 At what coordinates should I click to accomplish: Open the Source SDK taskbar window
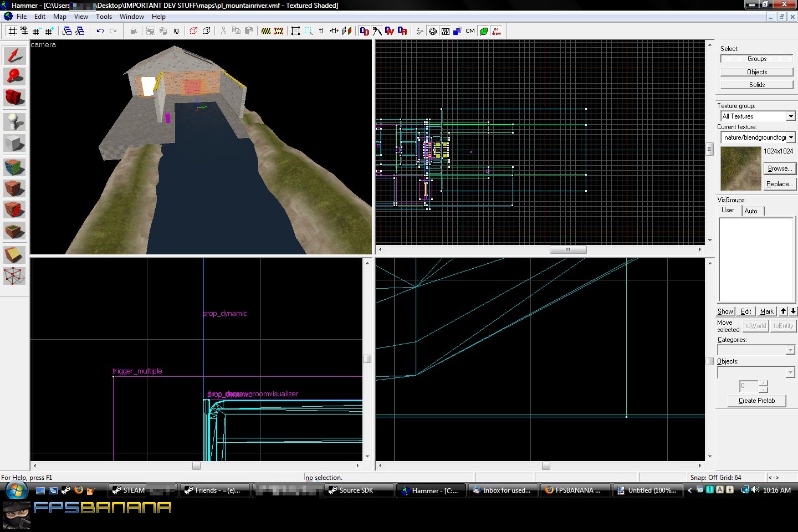(359, 490)
